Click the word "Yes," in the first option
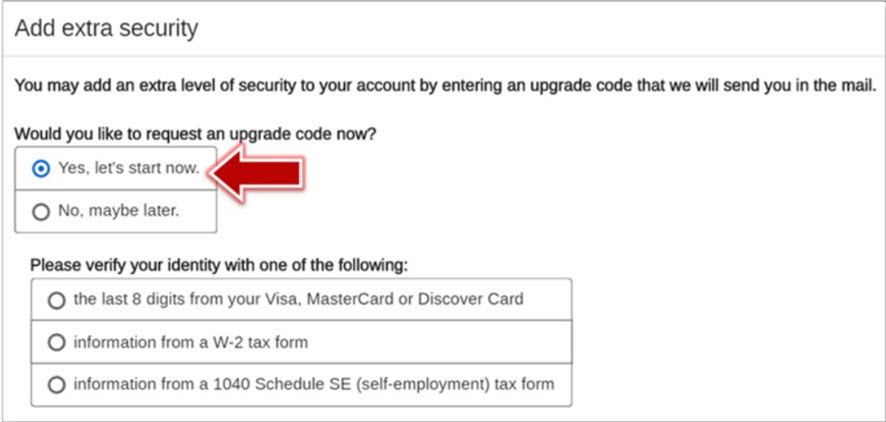The image size is (886, 422). pos(72,169)
